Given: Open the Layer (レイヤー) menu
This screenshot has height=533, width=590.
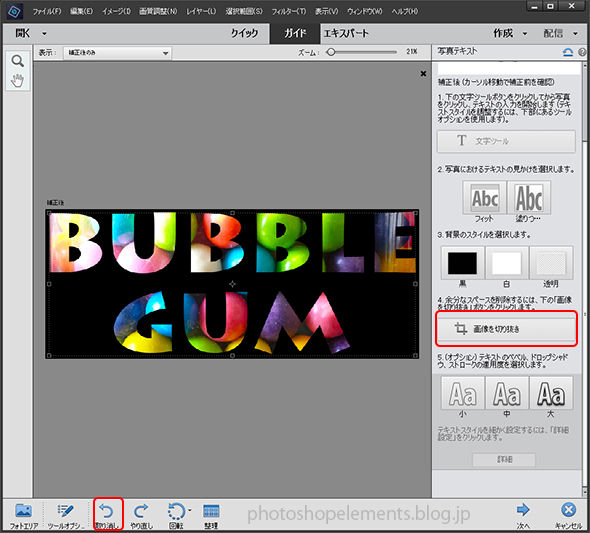Looking at the screenshot, I should point(201,11).
